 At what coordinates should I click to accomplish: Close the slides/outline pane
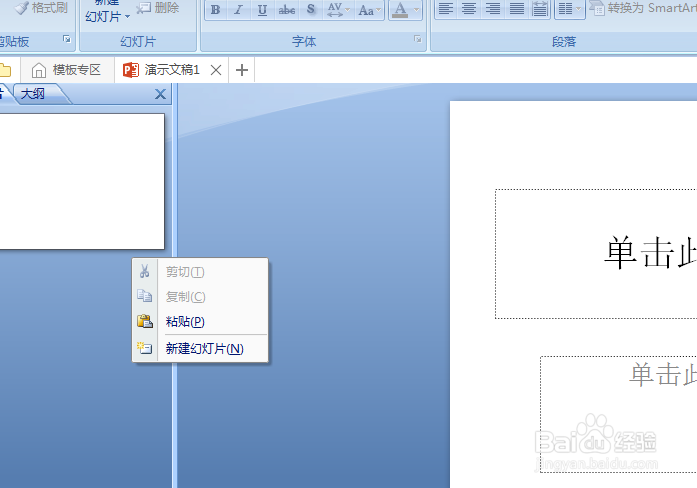pos(160,94)
